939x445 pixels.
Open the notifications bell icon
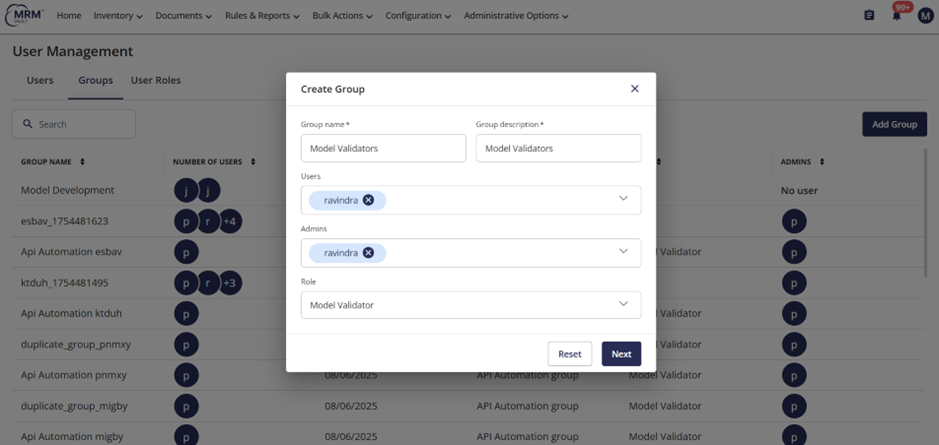point(897,16)
